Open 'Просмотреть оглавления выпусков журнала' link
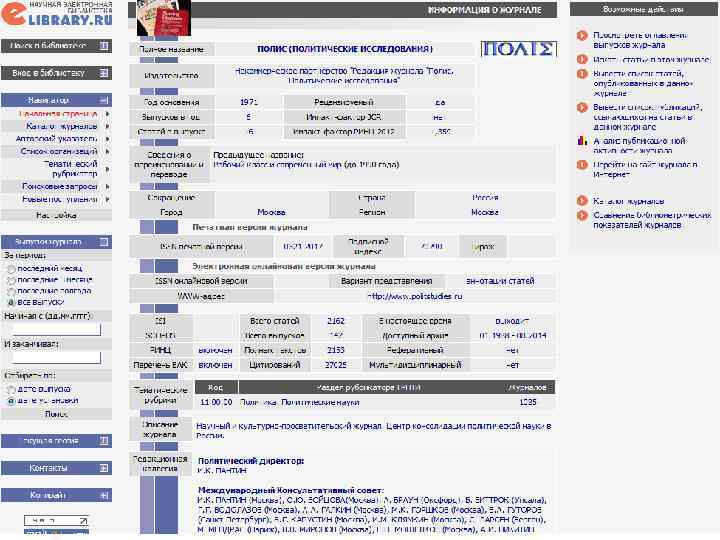 [x=640, y=40]
